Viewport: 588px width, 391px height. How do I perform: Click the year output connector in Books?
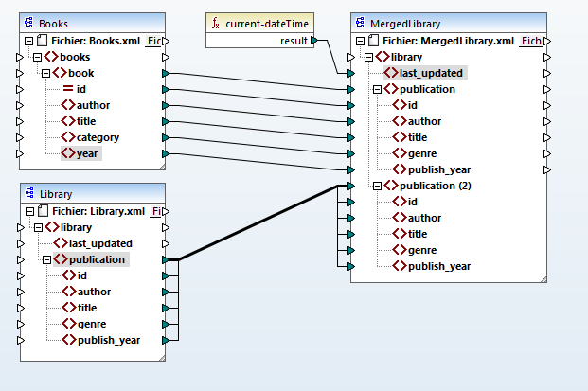pos(167,153)
